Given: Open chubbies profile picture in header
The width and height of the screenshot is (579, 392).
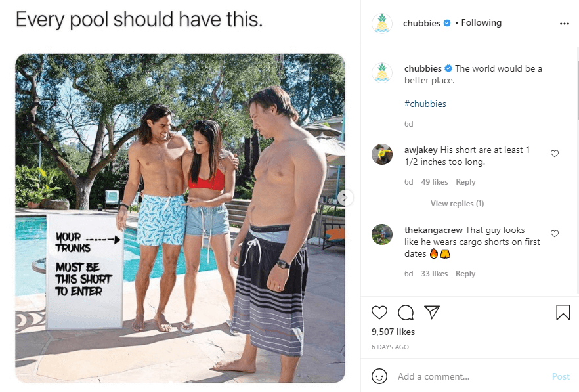Looking at the screenshot, I should pos(382,23).
